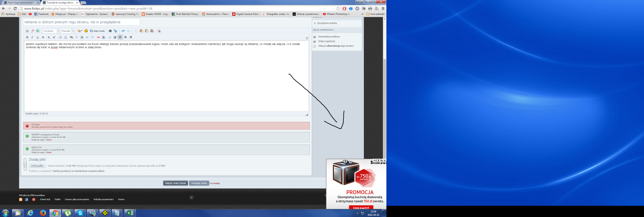The height and width of the screenshot is (217, 644).
Task: Show more bookmarks with the chevron
Action: pyautogui.click(x=362, y=14)
